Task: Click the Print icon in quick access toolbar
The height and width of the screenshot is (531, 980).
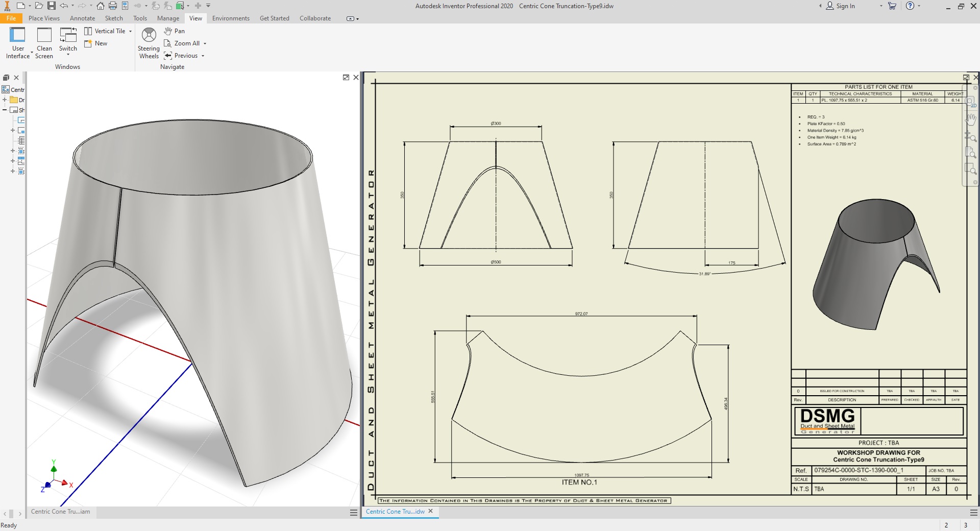Action: click(113, 6)
